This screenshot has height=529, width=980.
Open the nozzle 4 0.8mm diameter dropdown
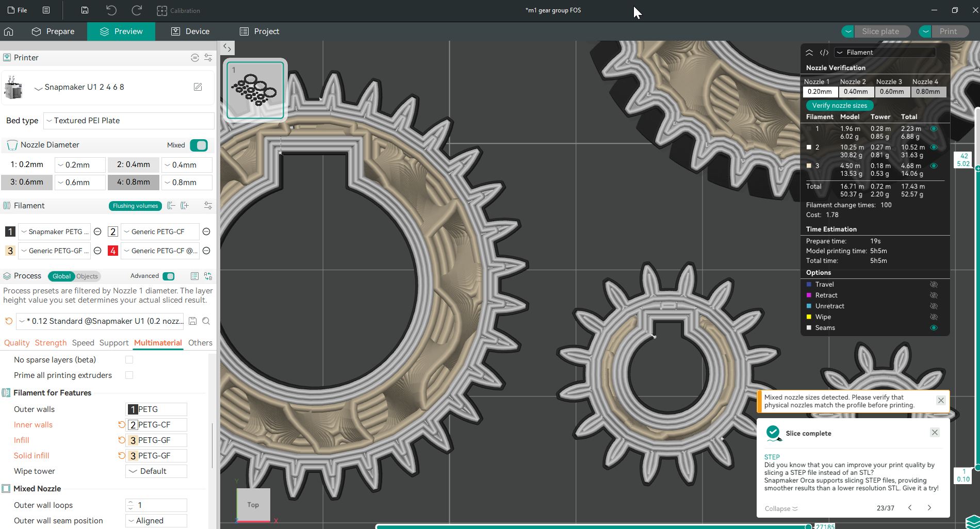coord(187,183)
